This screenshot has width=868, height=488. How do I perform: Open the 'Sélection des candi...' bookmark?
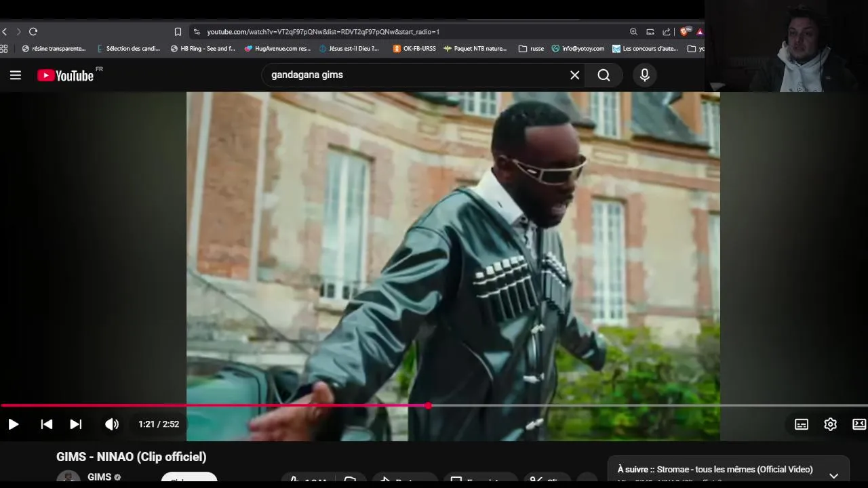(129, 49)
